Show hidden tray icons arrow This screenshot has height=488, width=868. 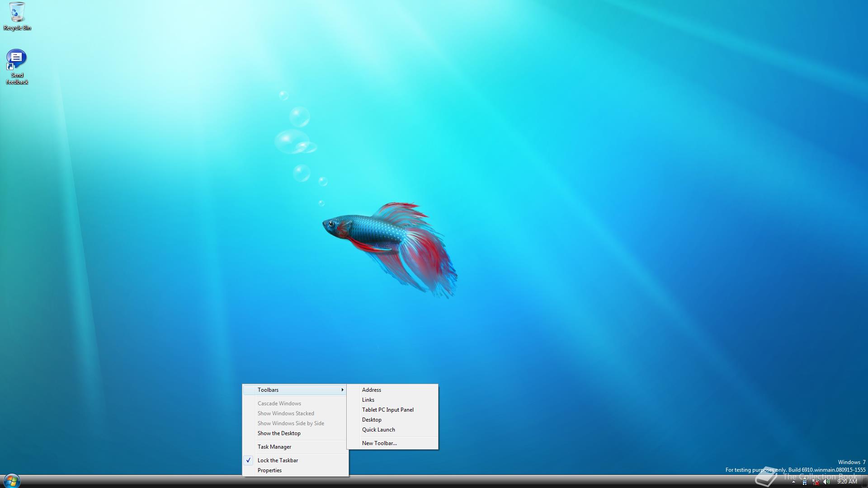click(x=793, y=482)
